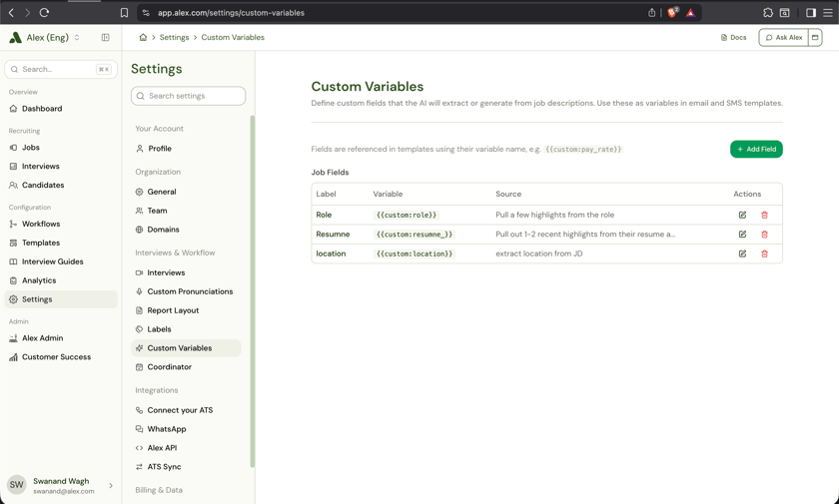Open Team settings

(x=186, y=211)
